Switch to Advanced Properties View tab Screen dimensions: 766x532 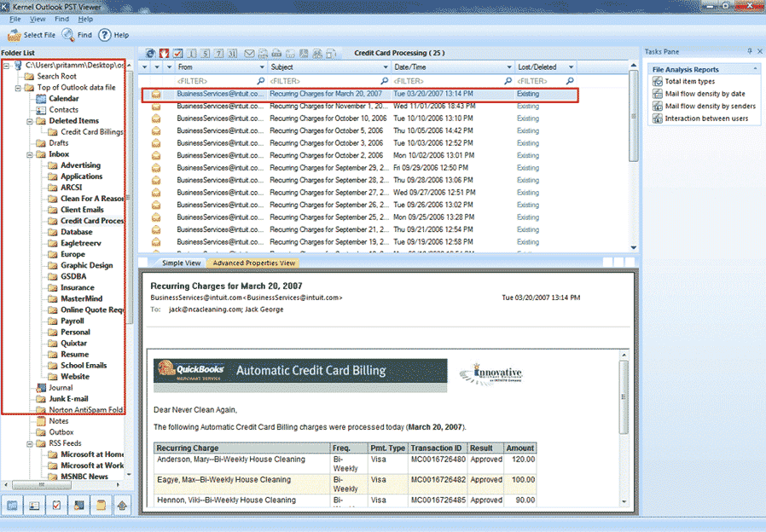(254, 263)
